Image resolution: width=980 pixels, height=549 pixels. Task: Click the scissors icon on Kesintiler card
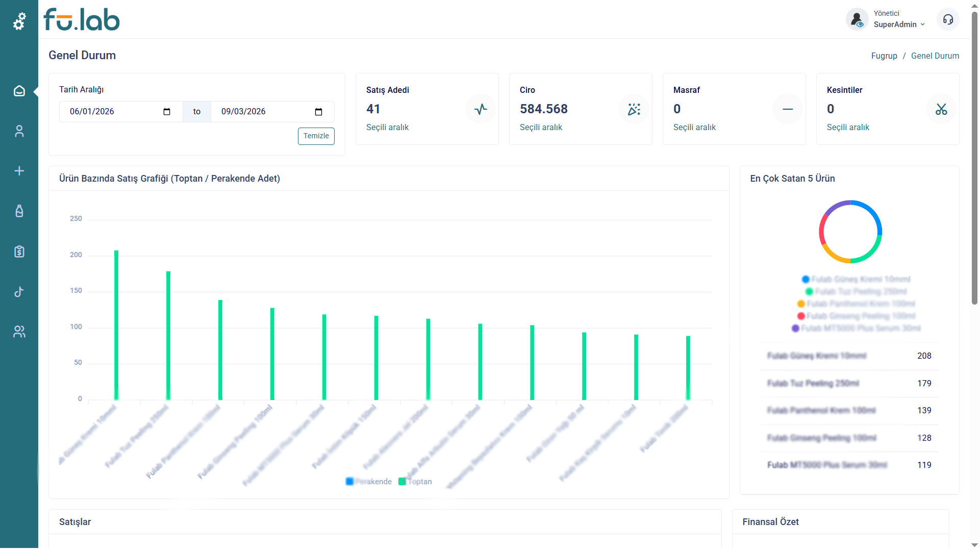tap(941, 109)
